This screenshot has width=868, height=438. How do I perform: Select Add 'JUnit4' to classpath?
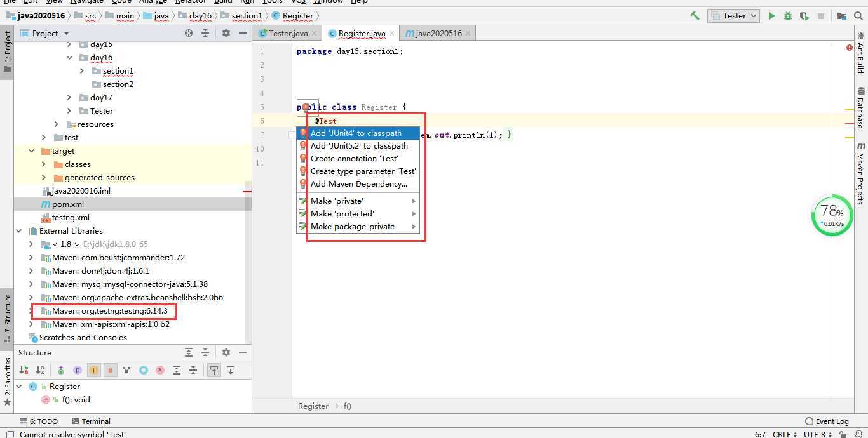click(x=358, y=133)
